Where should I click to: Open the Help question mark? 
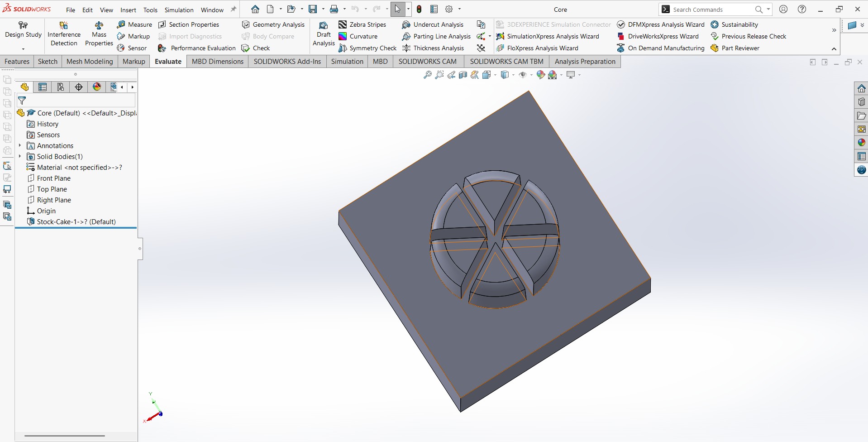point(802,9)
